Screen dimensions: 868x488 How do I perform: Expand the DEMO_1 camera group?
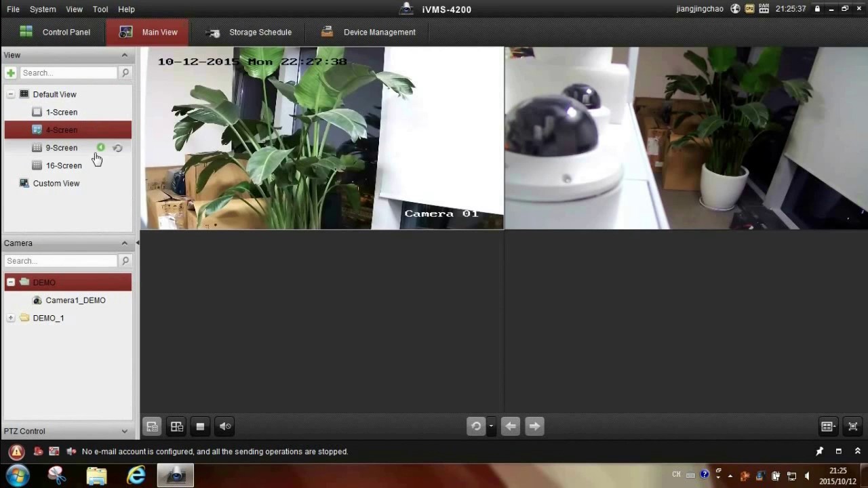point(11,318)
